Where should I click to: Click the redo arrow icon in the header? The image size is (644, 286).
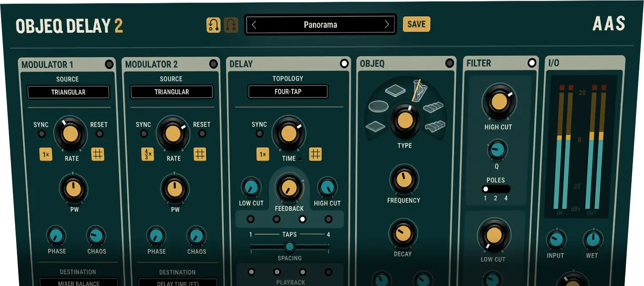click(230, 25)
